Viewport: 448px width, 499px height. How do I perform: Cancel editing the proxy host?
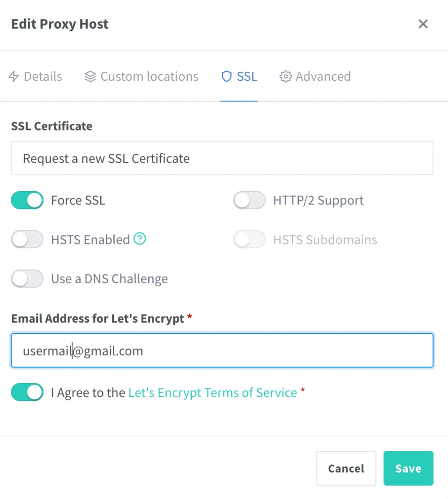346,468
